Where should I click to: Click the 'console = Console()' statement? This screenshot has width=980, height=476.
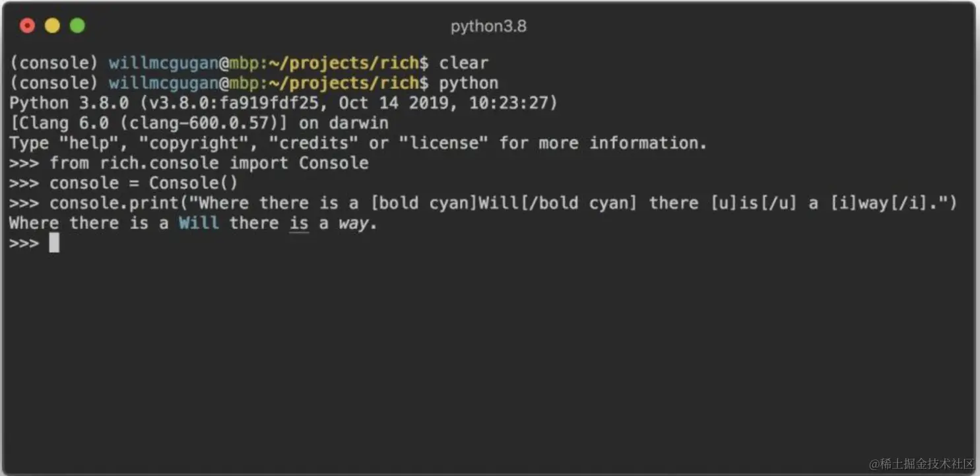tap(143, 183)
